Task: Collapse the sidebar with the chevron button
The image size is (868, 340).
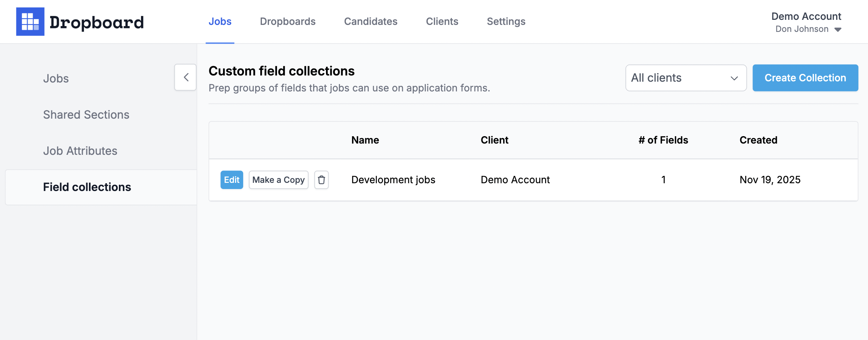Action: tap(186, 77)
